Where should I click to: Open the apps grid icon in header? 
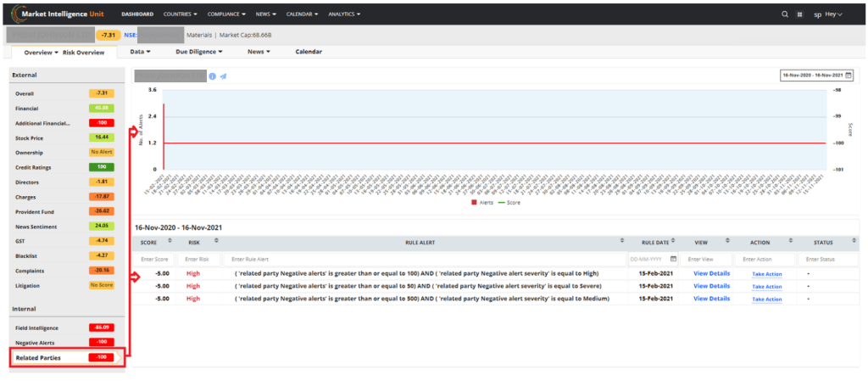799,14
